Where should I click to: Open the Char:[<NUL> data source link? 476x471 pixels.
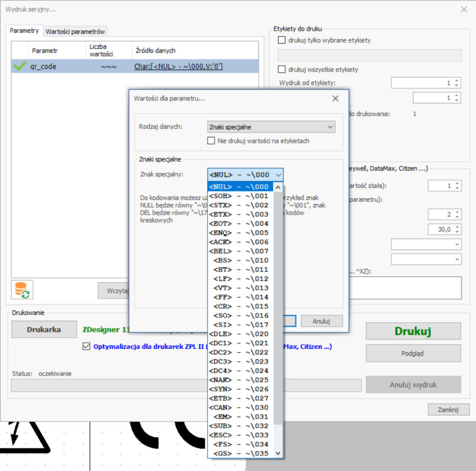pyautogui.click(x=178, y=66)
